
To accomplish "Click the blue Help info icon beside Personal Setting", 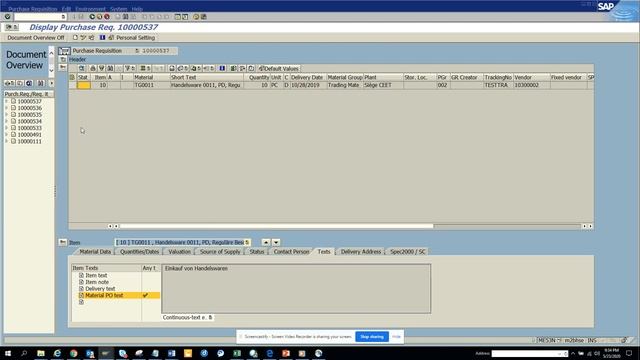I will (102, 38).
